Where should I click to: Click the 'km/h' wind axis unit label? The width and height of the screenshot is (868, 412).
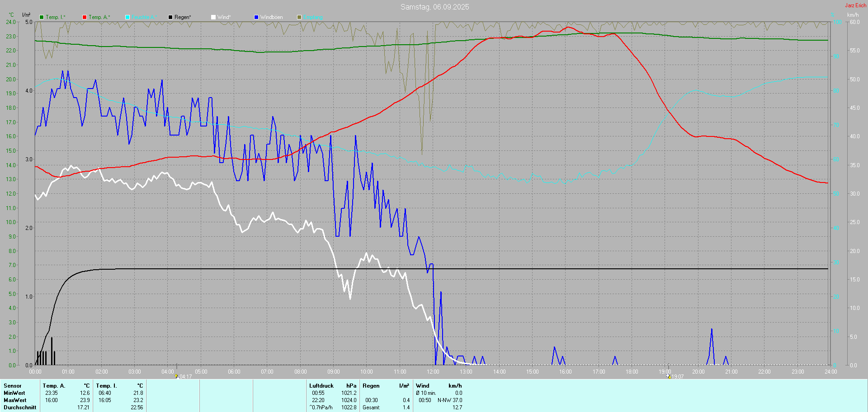tap(853, 15)
